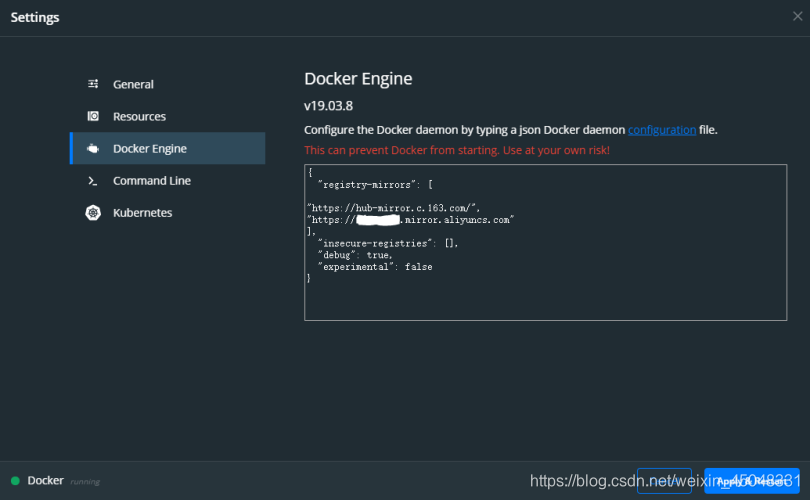Screen dimensions: 810x500
Task: Click the Resources icon in sidebar
Action: (93, 116)
